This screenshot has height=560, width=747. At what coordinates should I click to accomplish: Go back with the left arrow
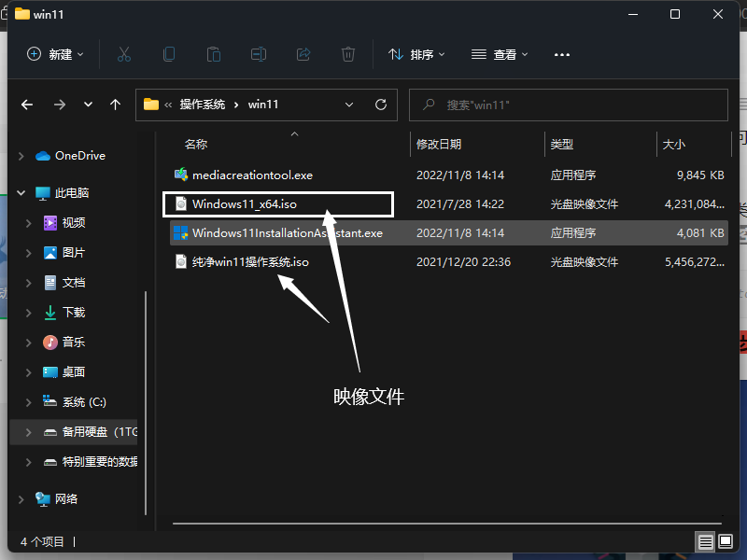point(27,105)
